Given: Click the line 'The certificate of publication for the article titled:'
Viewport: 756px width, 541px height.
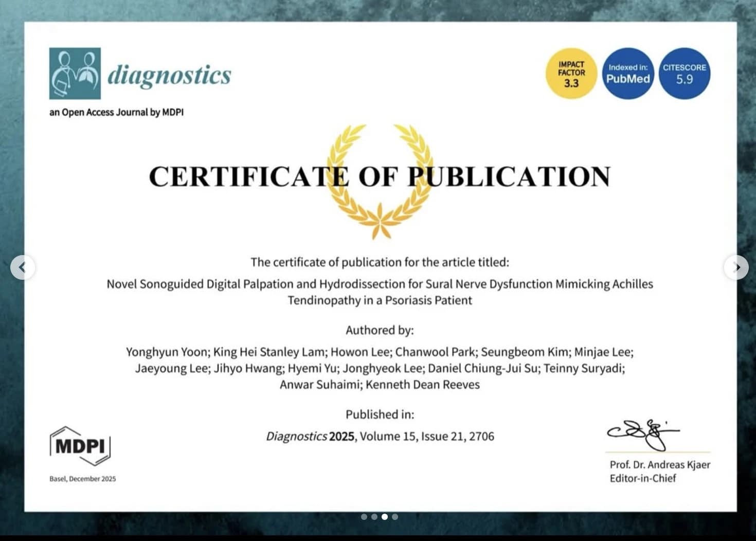Looking at the screenshot, I should pyautogui.click(x=380, y=262).
